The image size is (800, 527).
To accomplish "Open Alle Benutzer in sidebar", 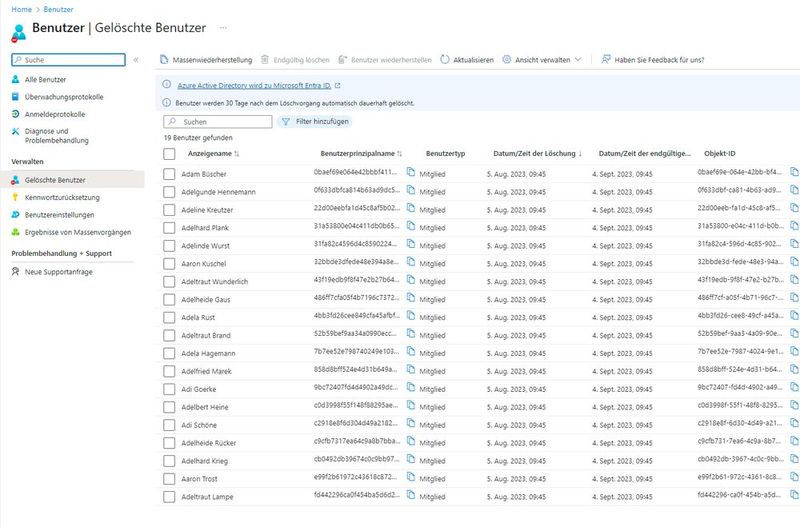I will tap(45, 80).
